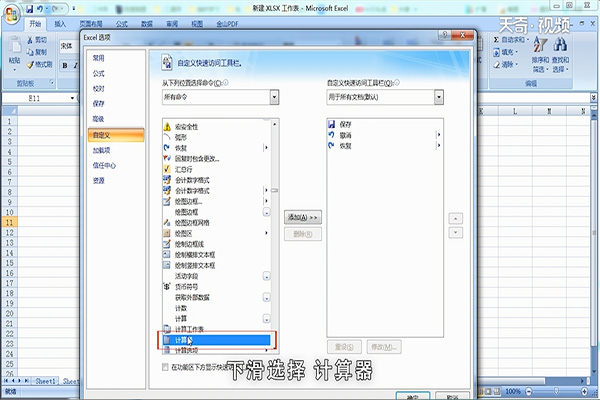Click Save icon in Quick Access Toolbar
The height and width of the screenshot is (400, 600).
coord(29,8)
